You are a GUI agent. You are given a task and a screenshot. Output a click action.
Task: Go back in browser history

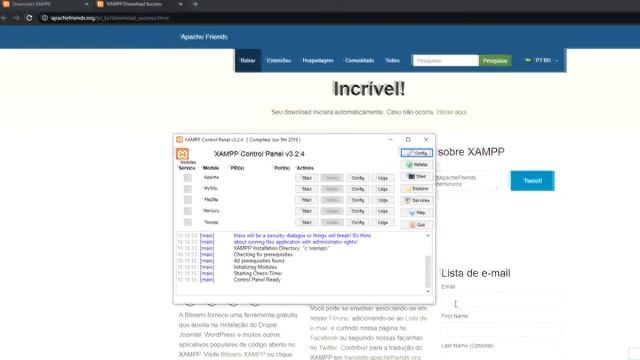[4, 18]
